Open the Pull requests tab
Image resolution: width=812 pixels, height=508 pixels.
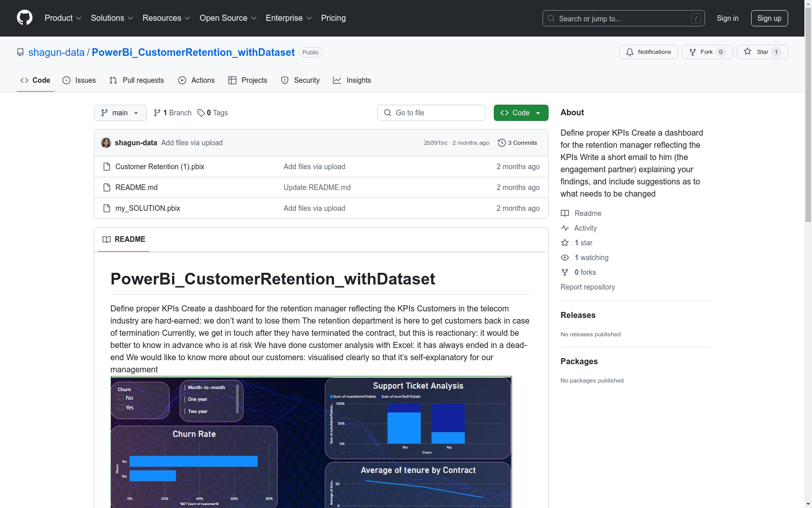[137, 80]
